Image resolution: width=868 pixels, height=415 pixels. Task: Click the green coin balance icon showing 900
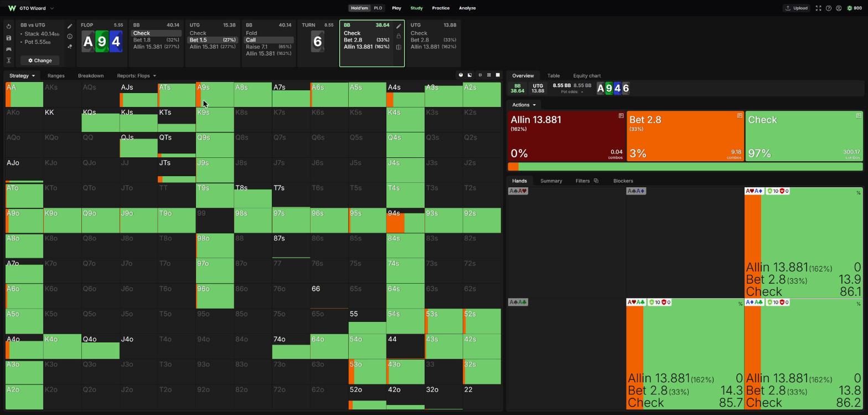[x=850, y=8]
